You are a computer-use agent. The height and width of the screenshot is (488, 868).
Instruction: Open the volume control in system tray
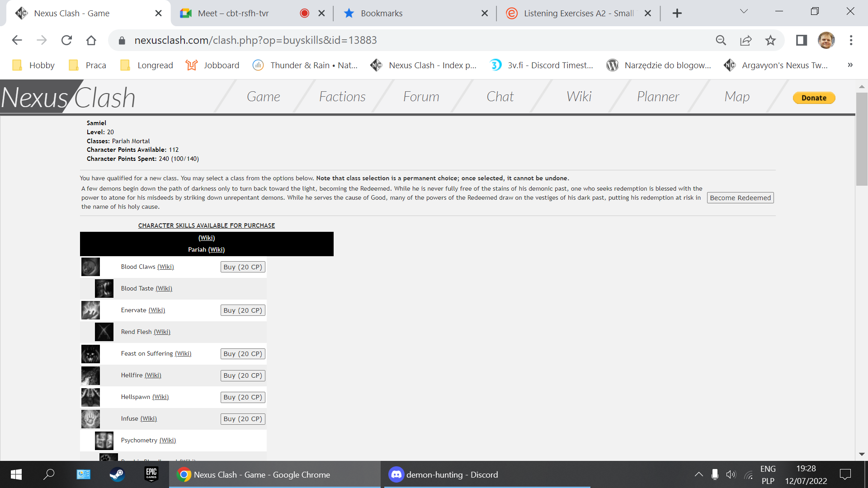731,474
